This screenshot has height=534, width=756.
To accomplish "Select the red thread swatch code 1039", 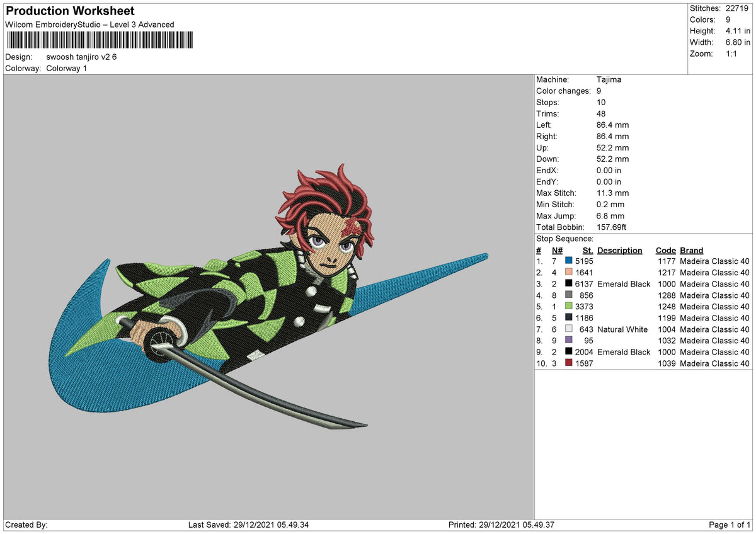I will pyautogui.click(x=569, y=363).
